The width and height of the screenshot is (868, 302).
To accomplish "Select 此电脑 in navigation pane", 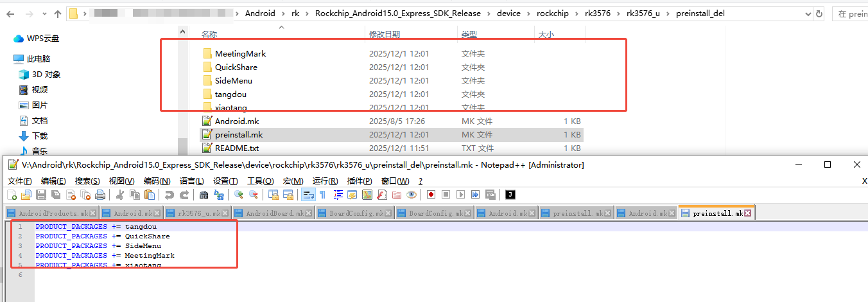I will 39,59.
